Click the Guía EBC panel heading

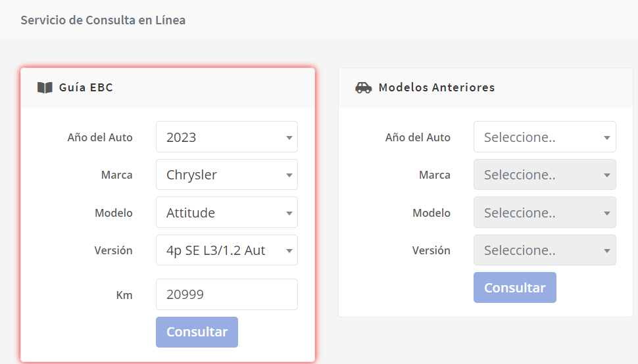86,87
